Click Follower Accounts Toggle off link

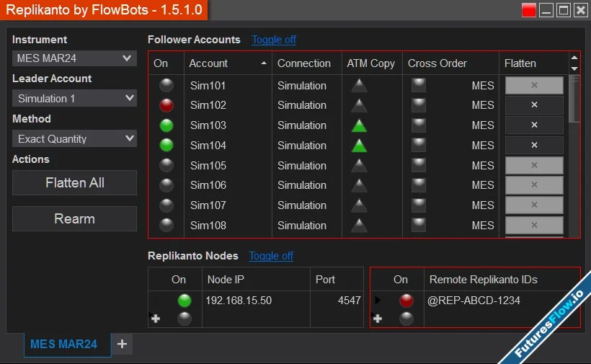pyautogui.click(x=273, y=40)
